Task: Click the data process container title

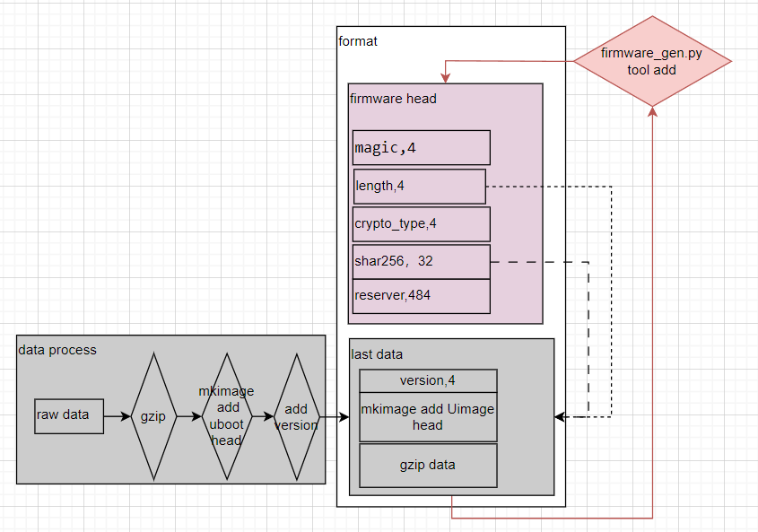Action: click(x=57, y=350)
